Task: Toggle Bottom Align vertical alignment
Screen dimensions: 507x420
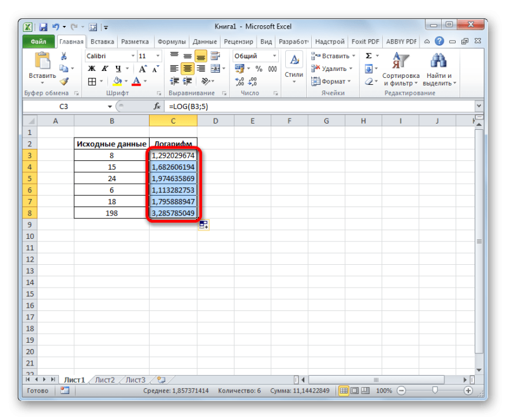Action: pos(201,56)
